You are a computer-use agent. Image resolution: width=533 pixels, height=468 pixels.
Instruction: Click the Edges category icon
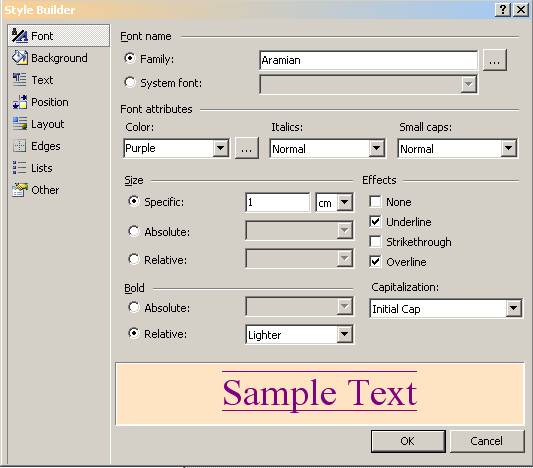19,146
